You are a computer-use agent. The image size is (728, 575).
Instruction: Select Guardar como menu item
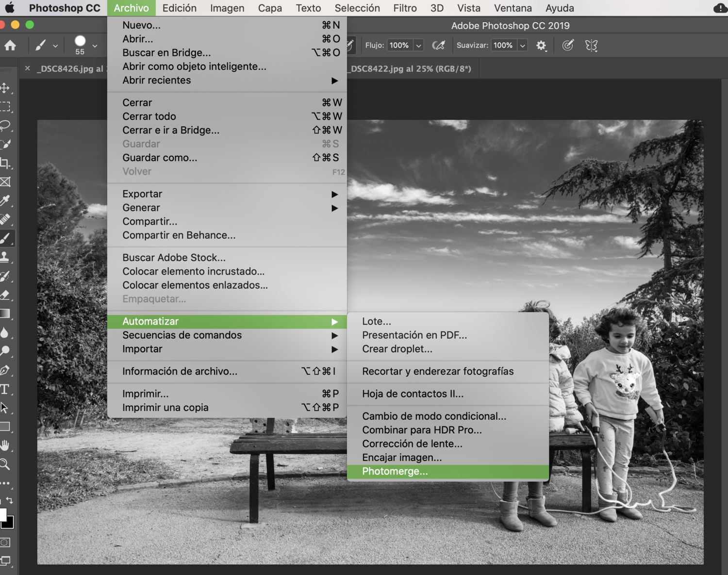click(x=227, y=158)
